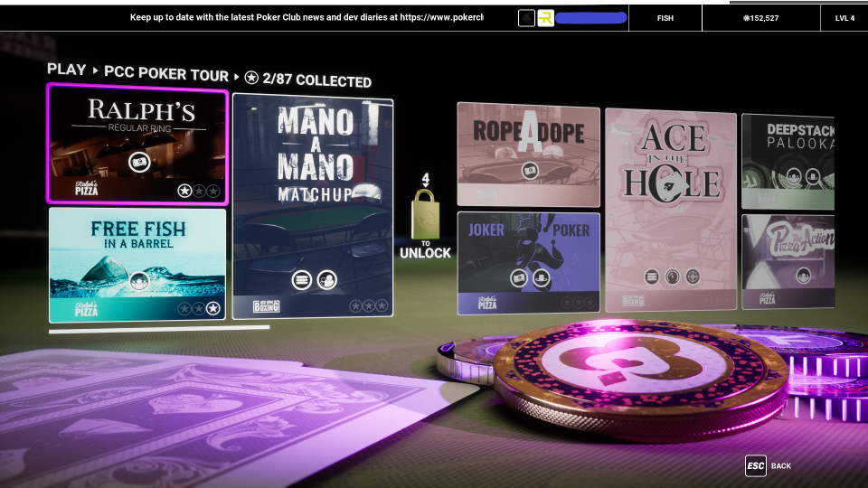The width and height of the screenshot is (868, 488).
Task: Click PCC Poker Tour breadcrumb
Action: [166, 74]
